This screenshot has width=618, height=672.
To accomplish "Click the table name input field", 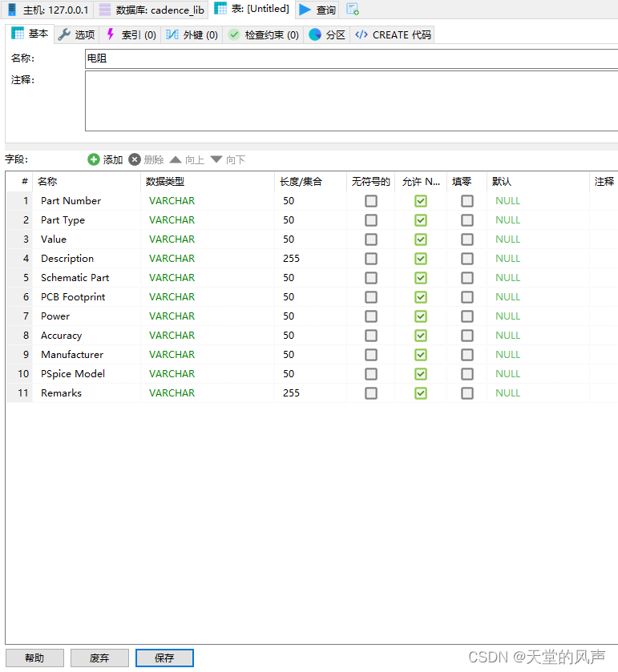I will coord(351,58).
